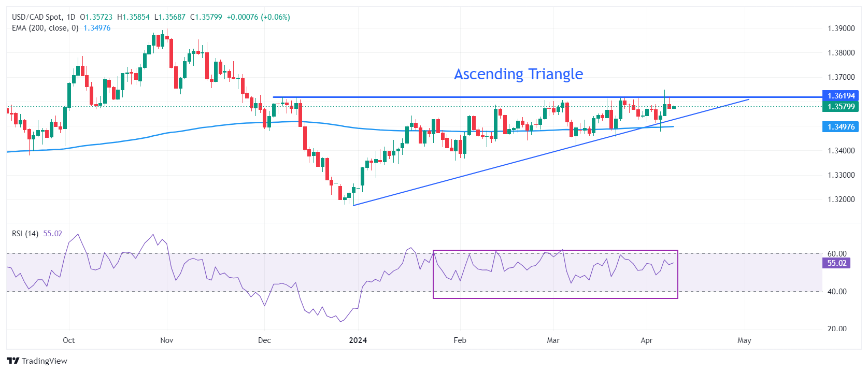Click the EMA (200, close, 0) legend

[45, 28]
